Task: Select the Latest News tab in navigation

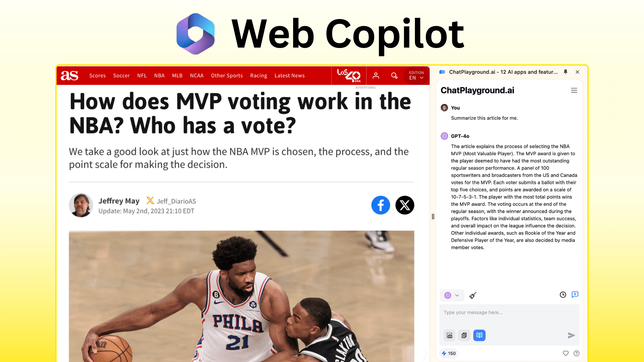Action: pos(289,75)
